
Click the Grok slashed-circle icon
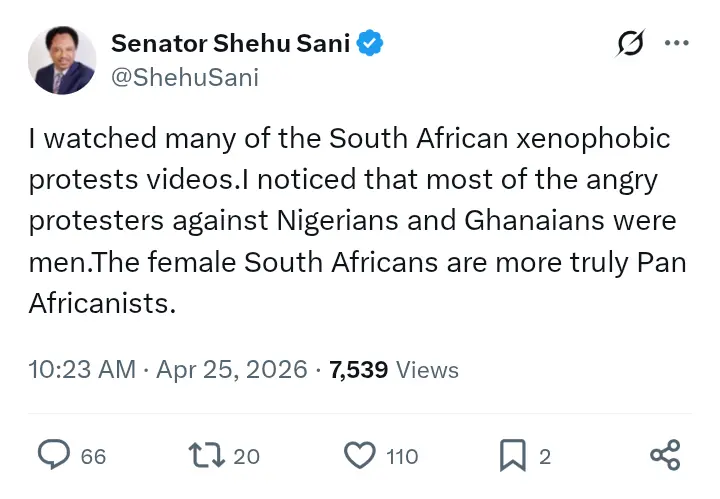tap(630, 44)
